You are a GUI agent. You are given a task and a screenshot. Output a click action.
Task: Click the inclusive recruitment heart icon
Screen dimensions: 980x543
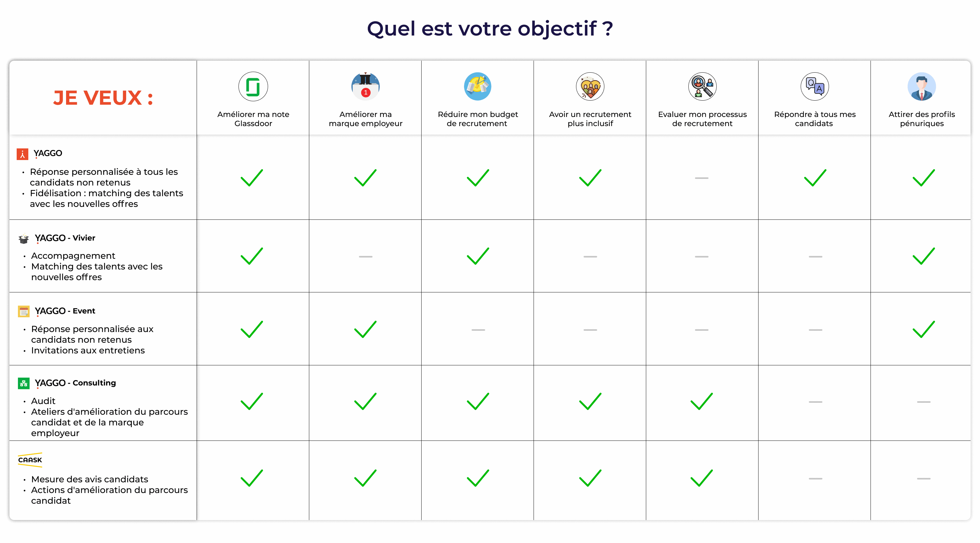point(590,86)
